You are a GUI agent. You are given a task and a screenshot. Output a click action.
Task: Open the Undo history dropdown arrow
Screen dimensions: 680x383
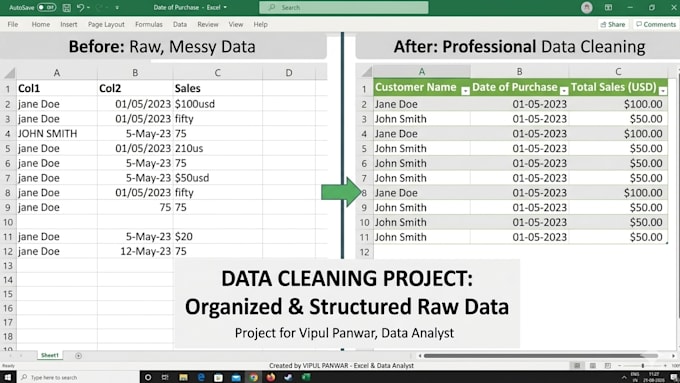(x=88, y=7)
